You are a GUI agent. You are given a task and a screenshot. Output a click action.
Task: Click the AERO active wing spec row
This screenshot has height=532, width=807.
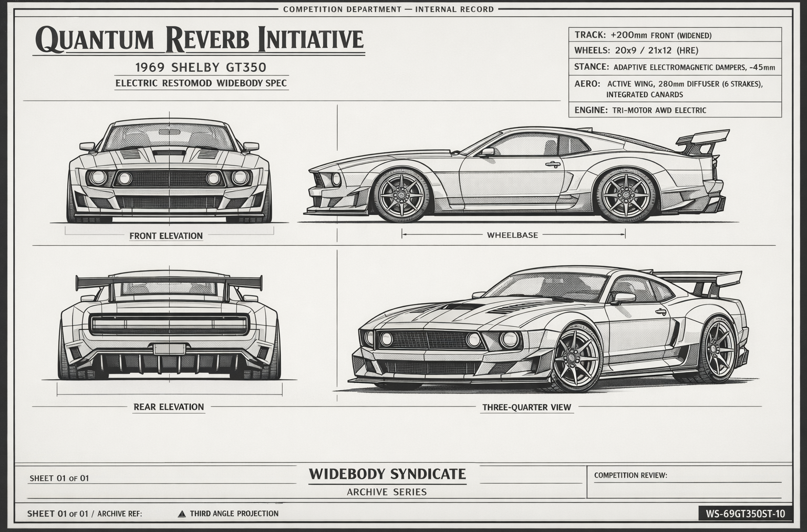point(675,89)
